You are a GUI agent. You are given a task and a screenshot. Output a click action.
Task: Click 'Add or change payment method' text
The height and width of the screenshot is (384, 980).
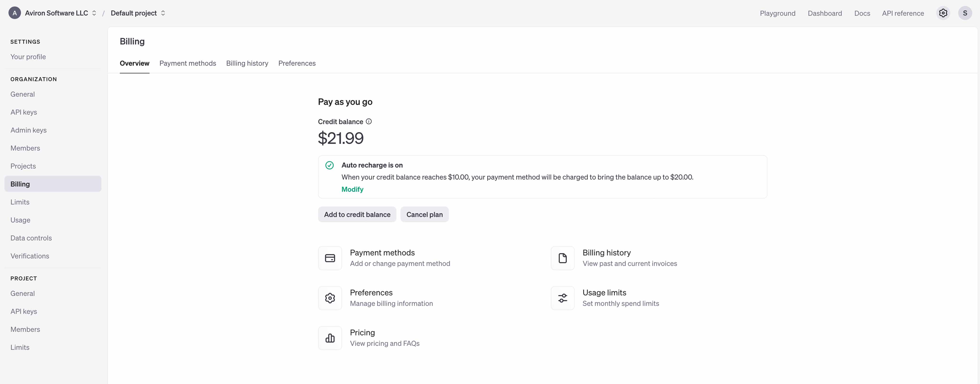400,263
